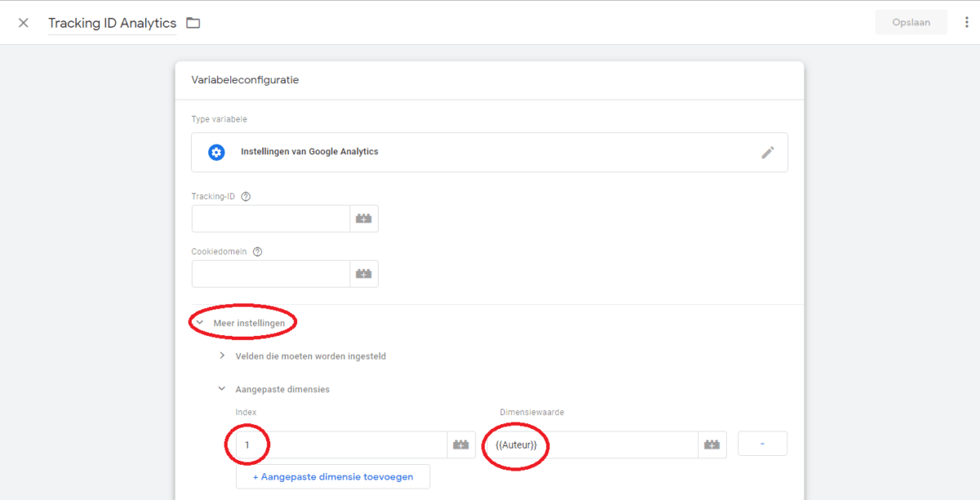
Task: Open the three-dot more options menu
Action: click(967, 22)
